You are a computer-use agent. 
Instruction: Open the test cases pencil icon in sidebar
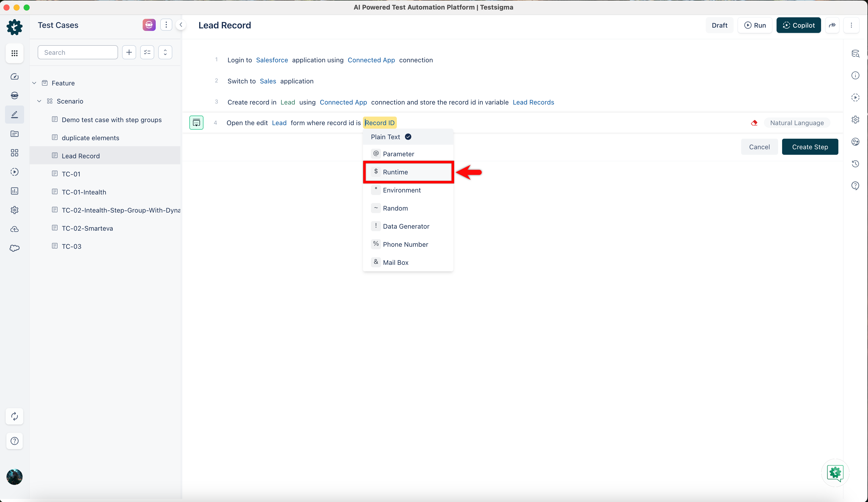15,114
